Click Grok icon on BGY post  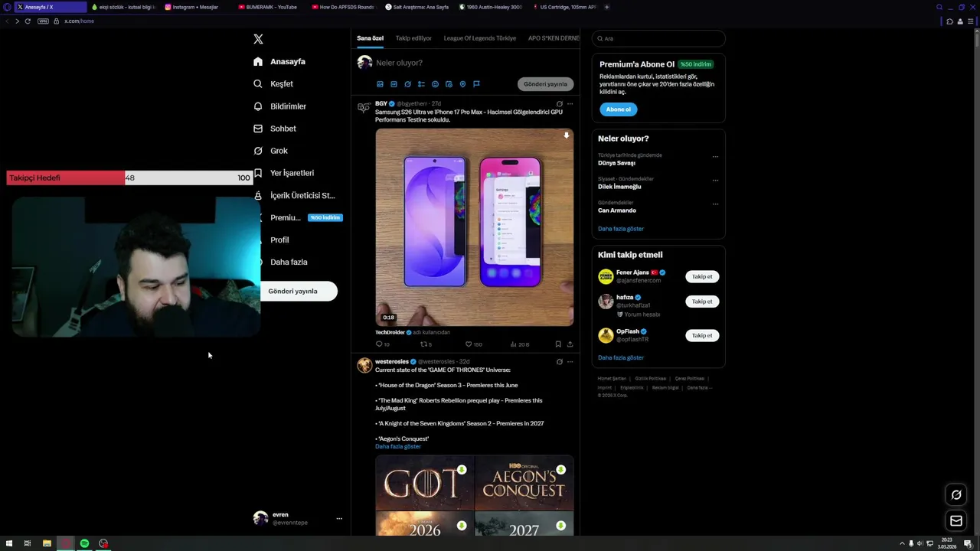coord(559,104)
